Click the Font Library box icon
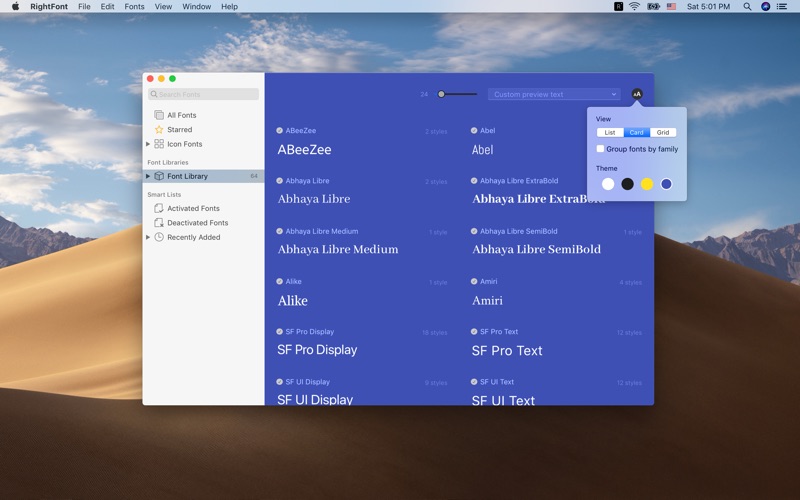The height and width of the screenshot is (500, 800). pos(159,176)
